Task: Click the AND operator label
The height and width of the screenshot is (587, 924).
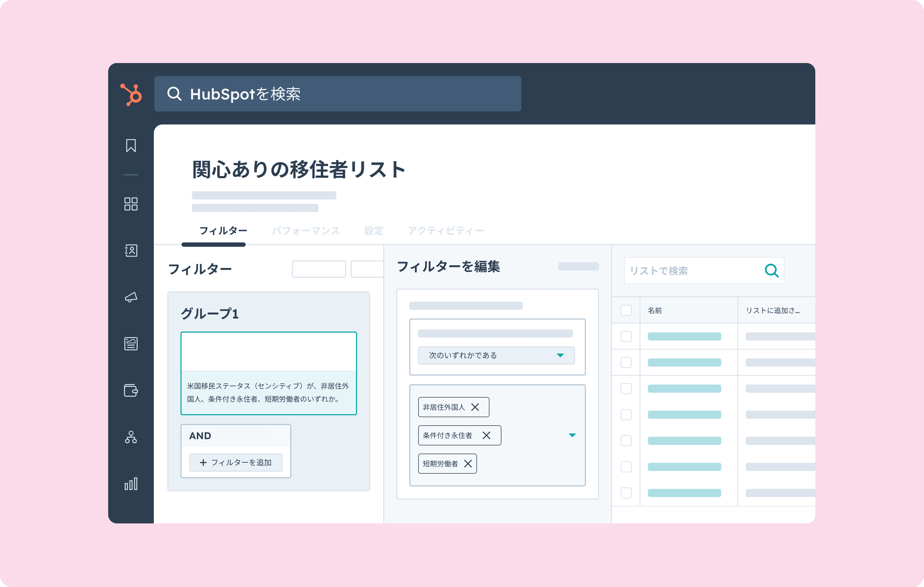Action: pos(200,436)
